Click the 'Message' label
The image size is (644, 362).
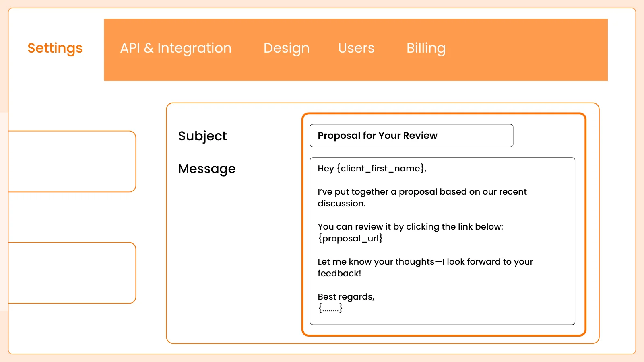tap(207, 169)
